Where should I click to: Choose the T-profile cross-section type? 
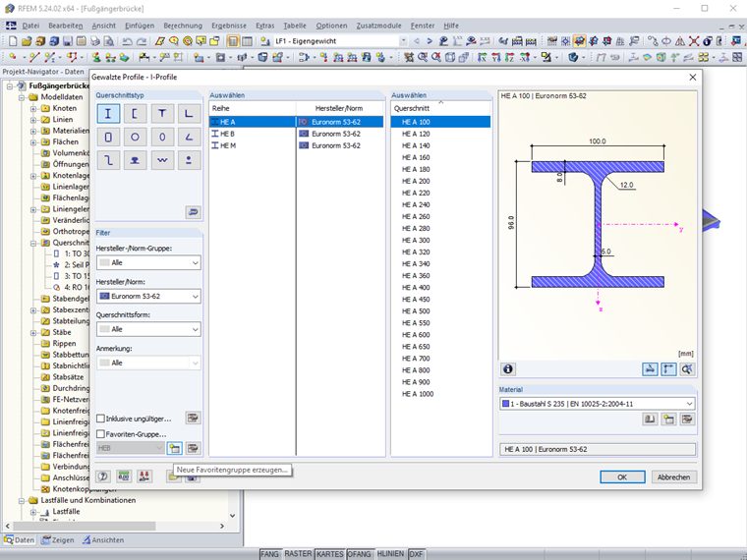pyautogui.click(x=163, y=114)
